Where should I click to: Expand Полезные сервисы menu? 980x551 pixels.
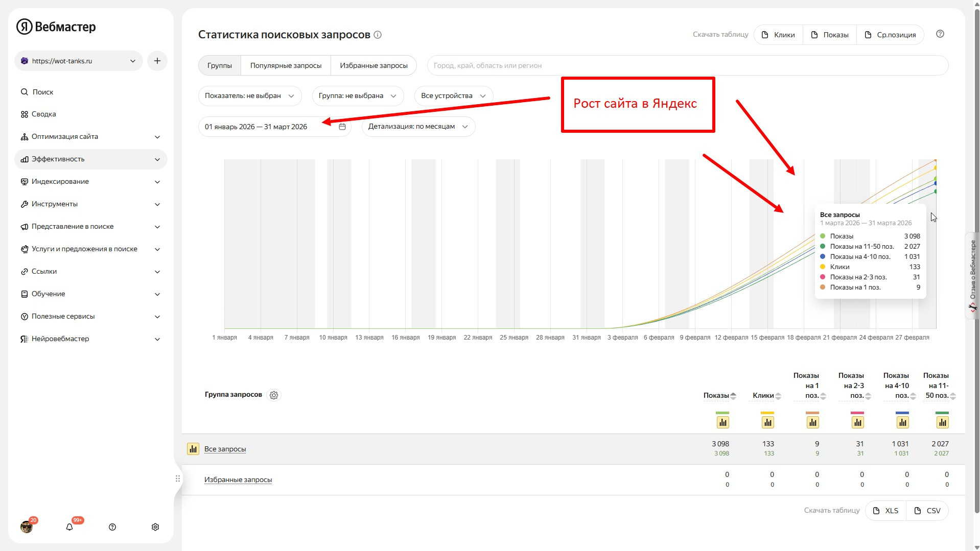[91, 317]
